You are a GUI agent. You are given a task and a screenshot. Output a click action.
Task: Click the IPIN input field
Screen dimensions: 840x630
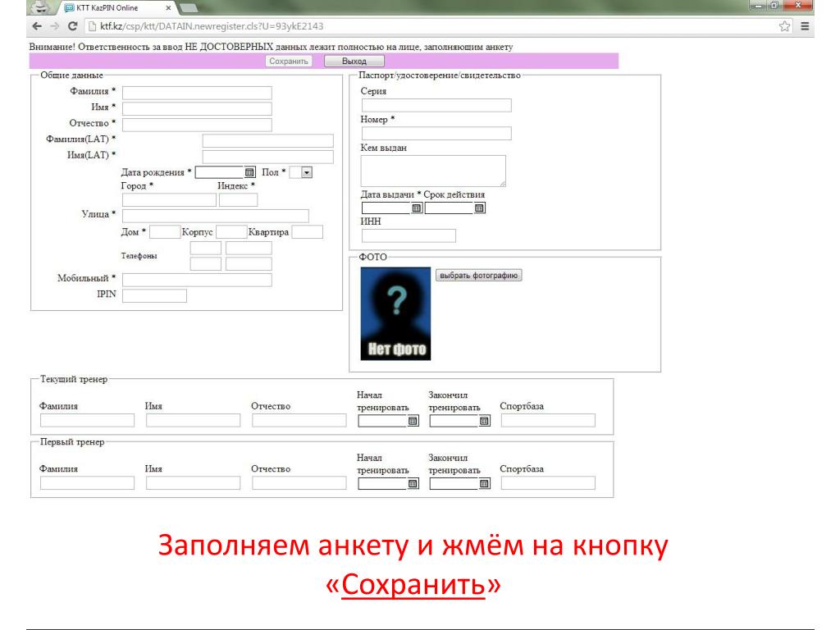click(155, 295)
